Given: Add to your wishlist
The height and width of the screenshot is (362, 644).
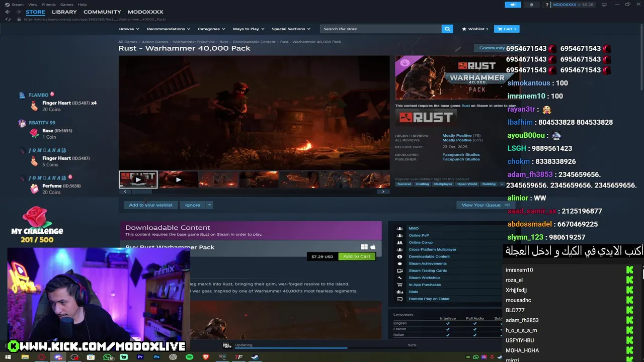Looking at the screenshot, I should (150, 205).
